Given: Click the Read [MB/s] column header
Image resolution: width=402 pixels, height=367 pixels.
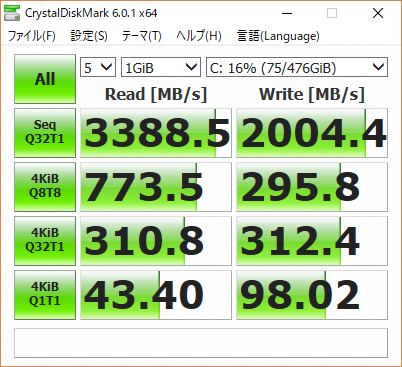Looking at the screenshot, I should click(x=156, y=94).
